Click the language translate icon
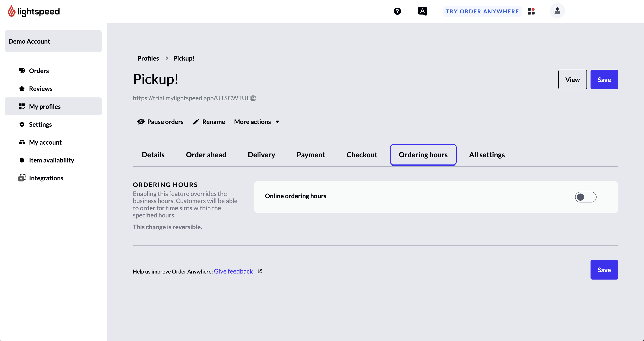The width and height of the screenshot is (644, 341). [x=422, y=11]
